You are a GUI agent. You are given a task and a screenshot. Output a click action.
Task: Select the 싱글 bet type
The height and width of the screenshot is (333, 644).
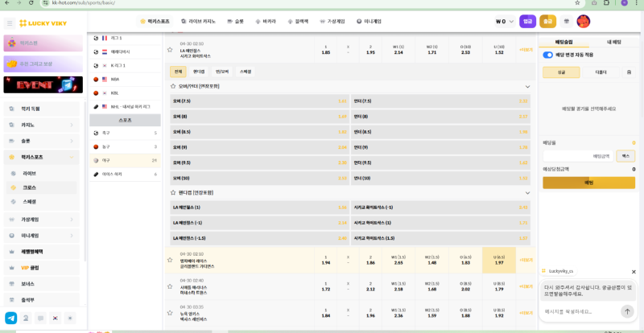click(x=562, y=72)
